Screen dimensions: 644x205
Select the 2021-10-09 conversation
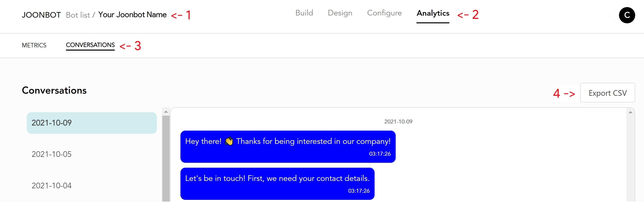[91, 123]
